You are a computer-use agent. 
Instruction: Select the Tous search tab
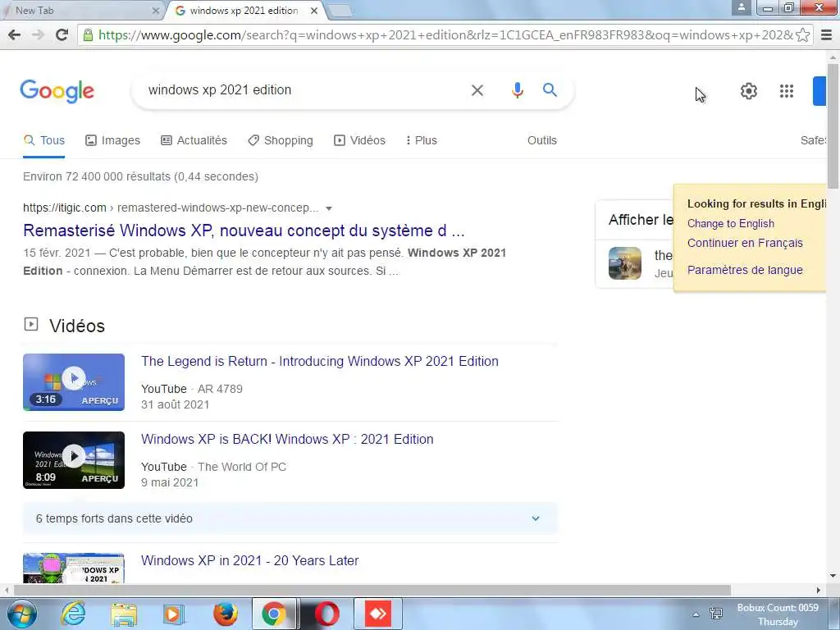point(44,140)
